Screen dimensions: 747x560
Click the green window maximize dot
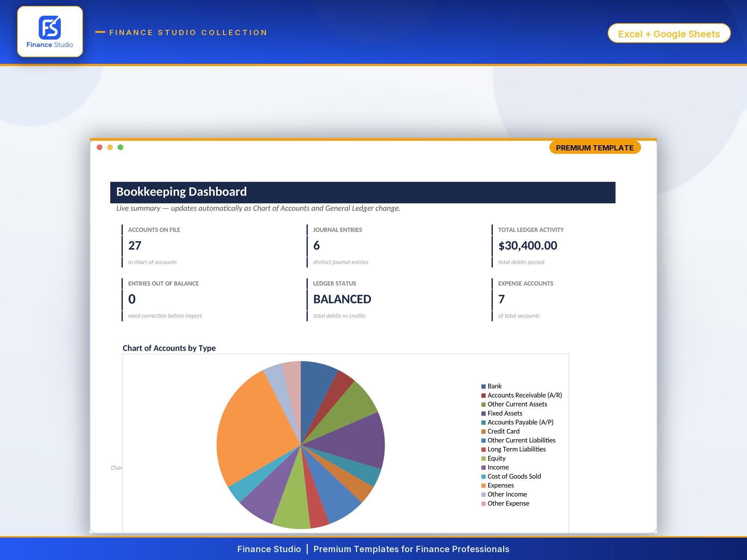click(x=120, y=147)
